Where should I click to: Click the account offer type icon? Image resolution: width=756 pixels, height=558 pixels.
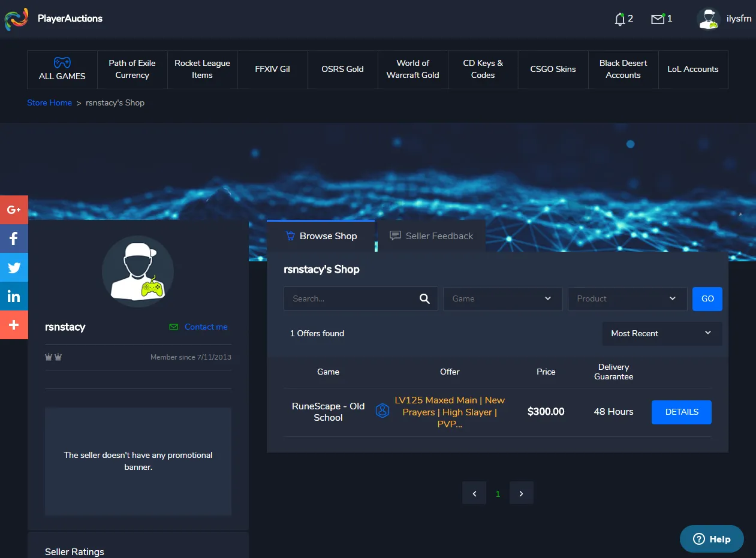382,411
